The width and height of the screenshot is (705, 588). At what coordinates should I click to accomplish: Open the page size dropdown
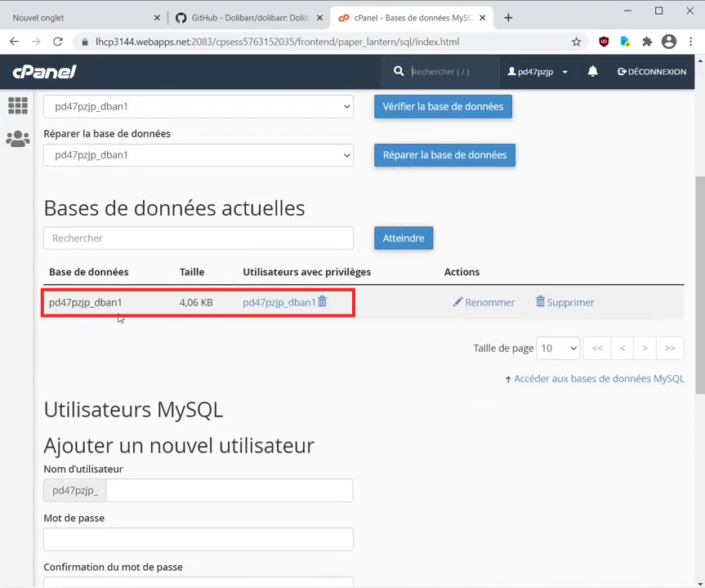pyautogui.click(x=558, y=348)
